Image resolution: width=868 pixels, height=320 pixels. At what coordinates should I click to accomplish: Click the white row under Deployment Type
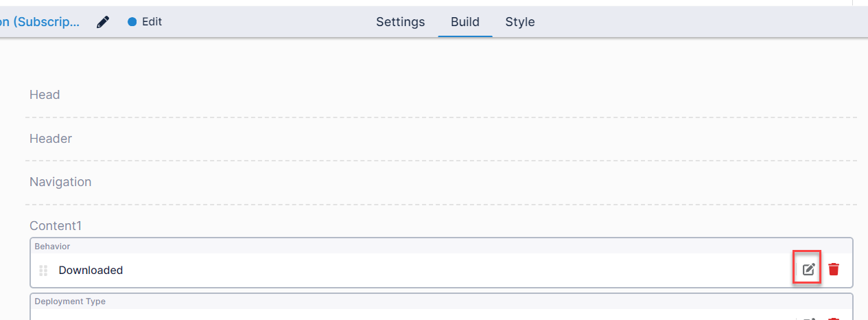412,316
